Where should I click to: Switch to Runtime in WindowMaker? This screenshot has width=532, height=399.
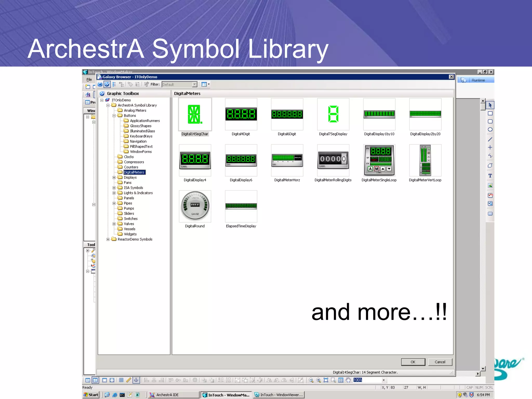pos(475,80)
